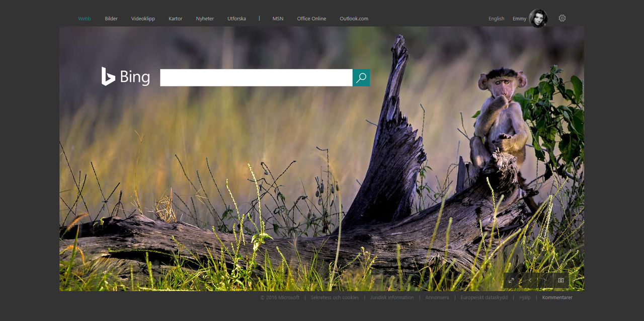
Task: Switch language to English
Action: point(496,19)
